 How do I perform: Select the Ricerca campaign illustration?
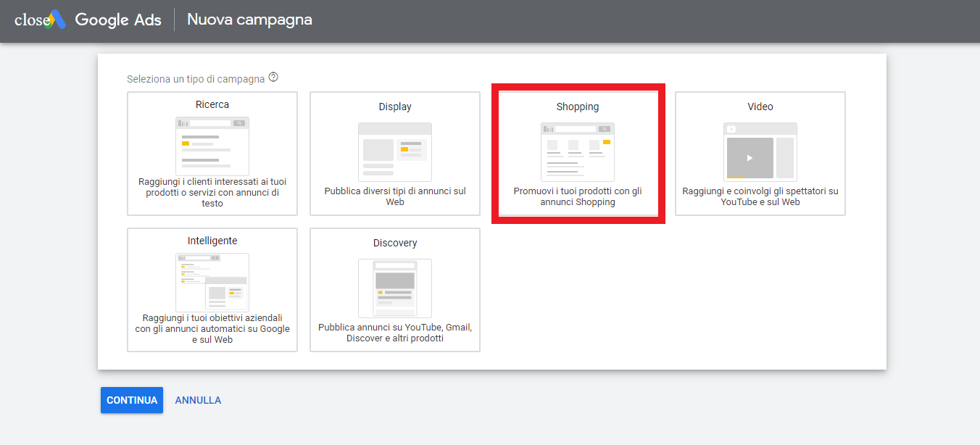point(212,146)
